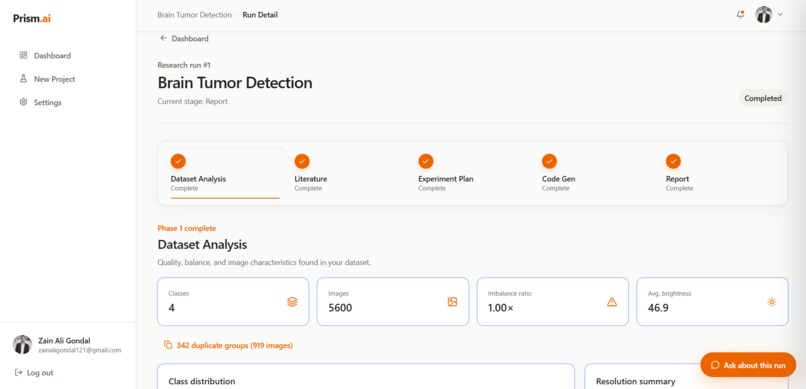
Task: Click the Experiment Plan checkmark circle
Action: (426, 161)
